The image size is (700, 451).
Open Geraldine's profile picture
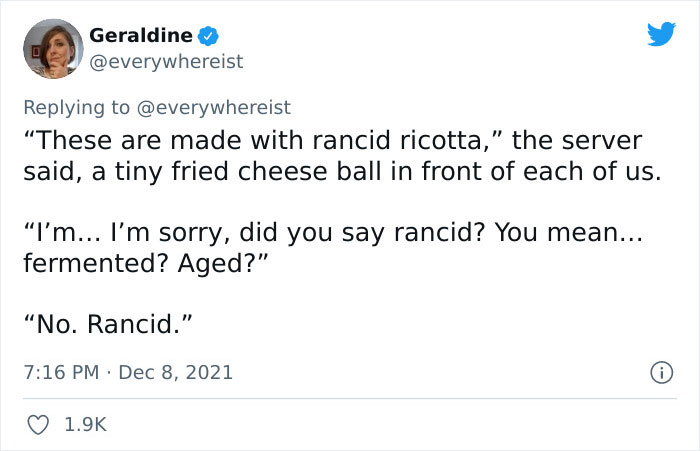tap(51, 48)
